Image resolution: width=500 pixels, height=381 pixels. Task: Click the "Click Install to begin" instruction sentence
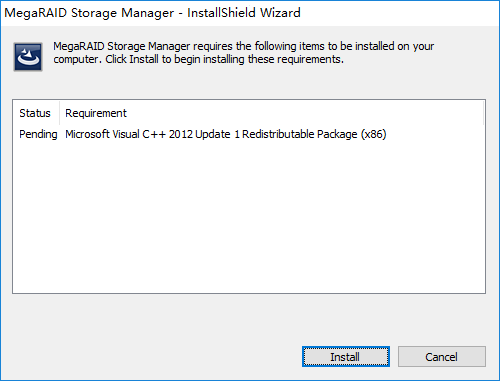pyautogui.click(x=224, y=59)
